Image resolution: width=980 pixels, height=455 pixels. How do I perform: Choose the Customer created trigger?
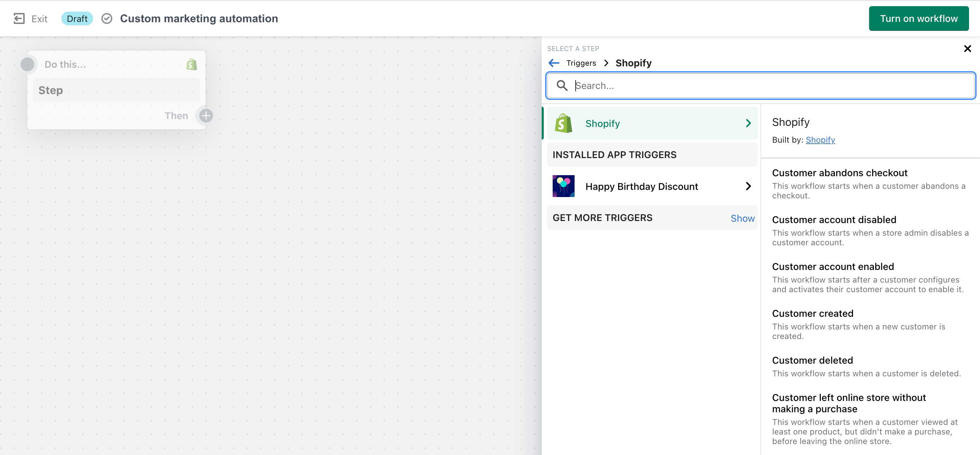[x=813, y=314]
